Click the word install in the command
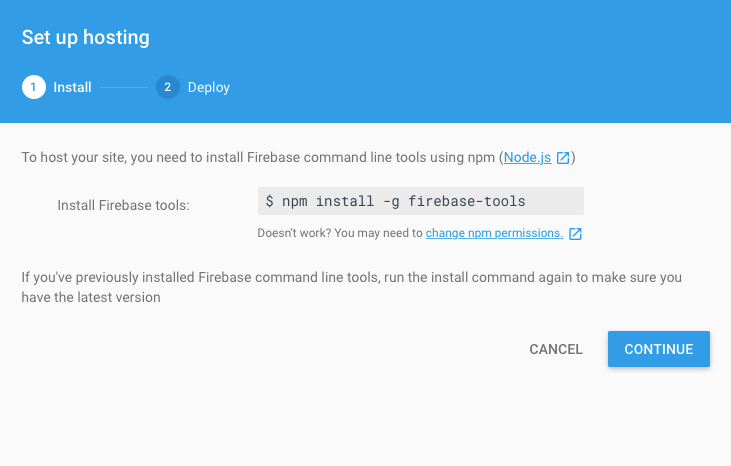Image resolution: width=731 pixels, height=466 pixels. click(x=345, y=201)
